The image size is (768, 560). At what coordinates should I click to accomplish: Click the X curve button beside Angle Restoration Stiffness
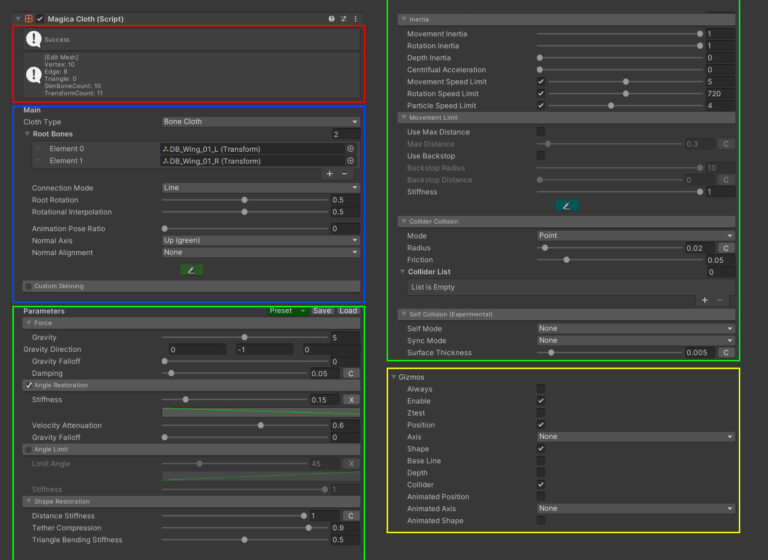coord(351,400)
